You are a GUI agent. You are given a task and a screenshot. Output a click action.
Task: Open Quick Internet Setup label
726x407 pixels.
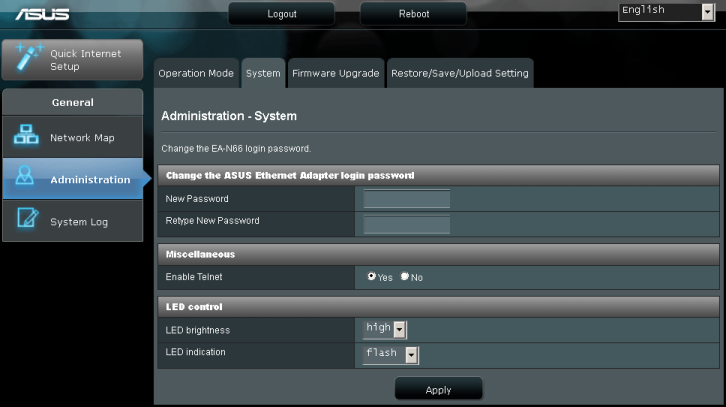(x=86, y=60)
